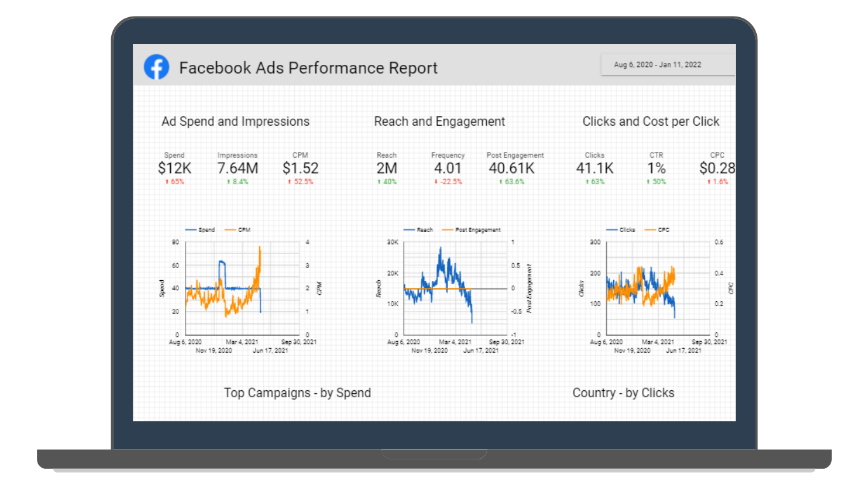Viewport: 868px width, 488px height.
Task: Click the Country - by Clicks heading
Action: point(623,393)
